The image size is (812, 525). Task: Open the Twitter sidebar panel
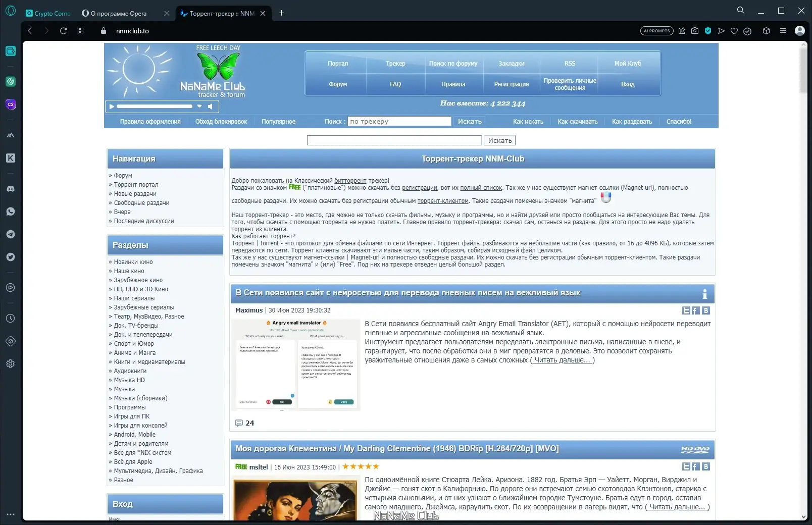(11, 257)
